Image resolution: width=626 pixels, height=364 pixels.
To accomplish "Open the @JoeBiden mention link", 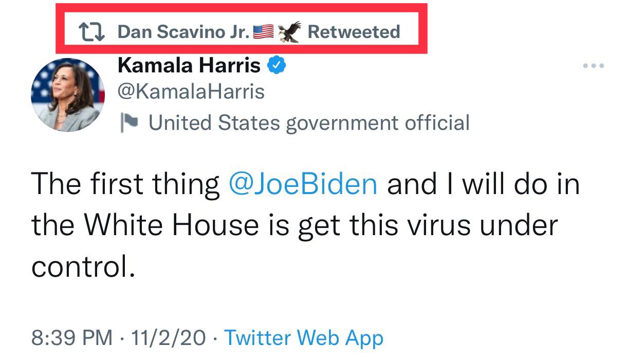I will 303,184.
